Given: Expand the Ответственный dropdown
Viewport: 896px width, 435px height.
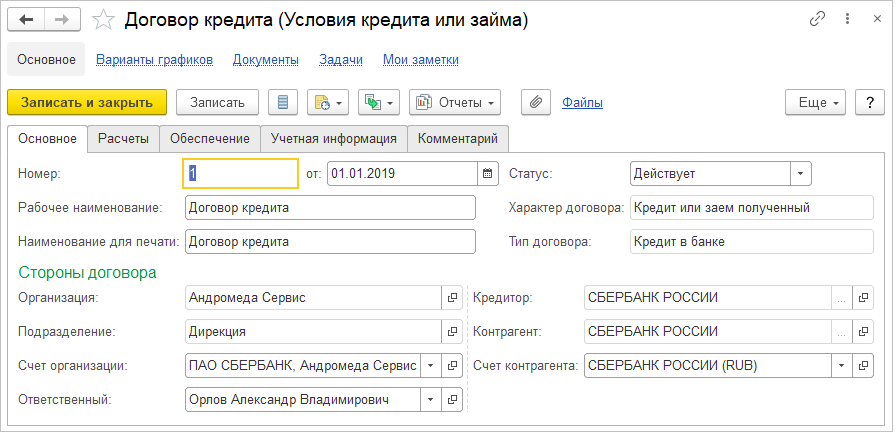Looking at the screenshot, I should (429, 400).
